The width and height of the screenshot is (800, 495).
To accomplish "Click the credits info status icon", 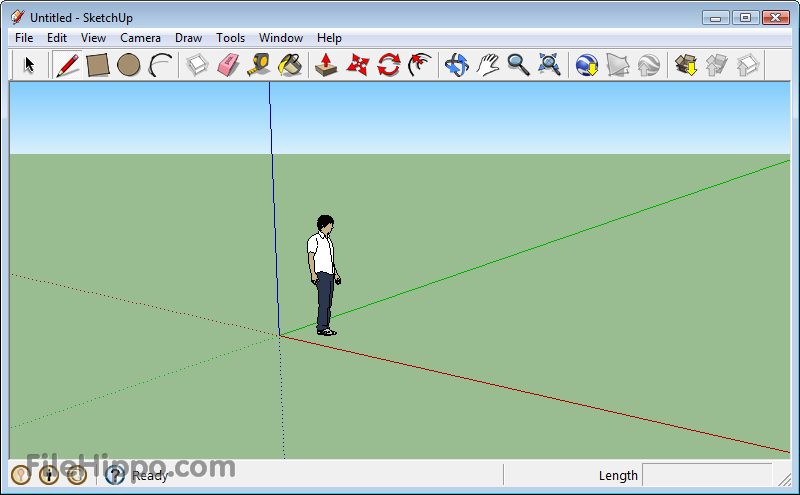I will [x=49, y=475].
